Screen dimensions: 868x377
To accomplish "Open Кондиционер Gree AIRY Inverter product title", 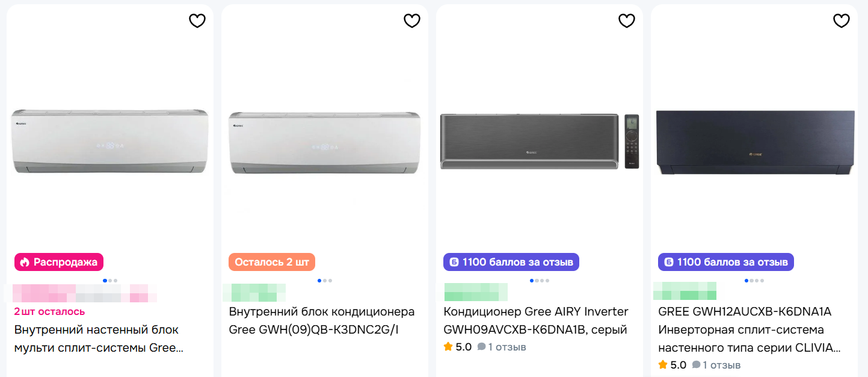I will pyautogui.click(x=535, y=320).
